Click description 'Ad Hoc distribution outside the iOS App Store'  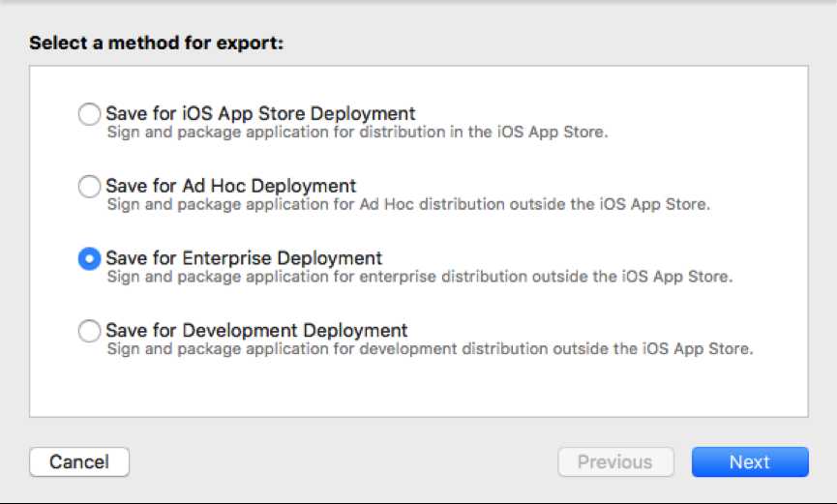click(534, 204)
